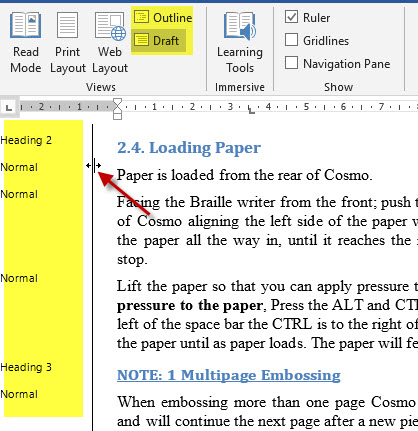Click the 'Heading 3' style label

26,367
